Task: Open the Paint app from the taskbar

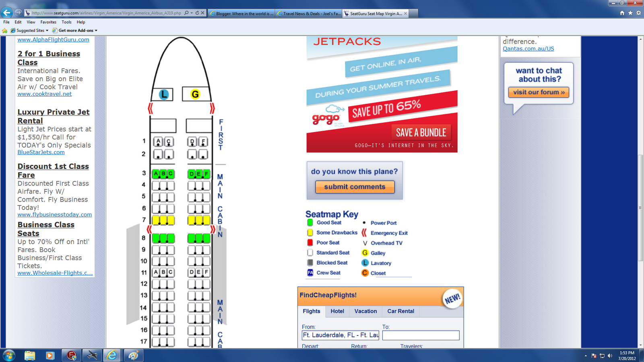Action: [x=133, y=356]
